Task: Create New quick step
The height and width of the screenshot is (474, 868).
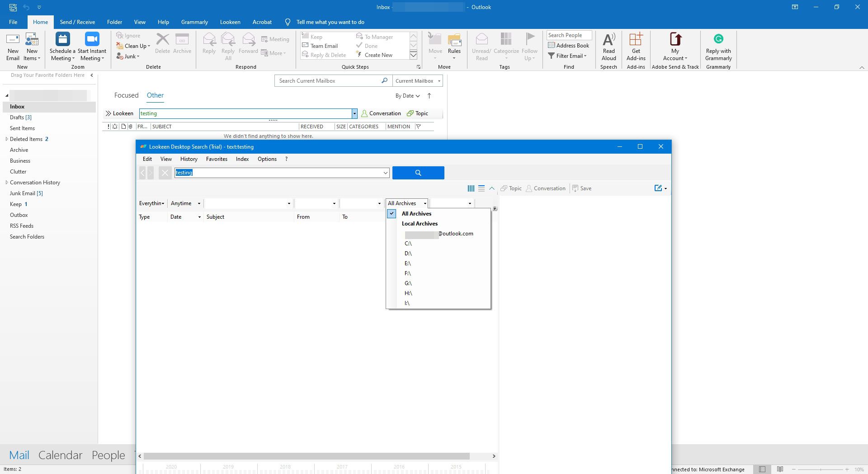Action: tap(374, 55)
